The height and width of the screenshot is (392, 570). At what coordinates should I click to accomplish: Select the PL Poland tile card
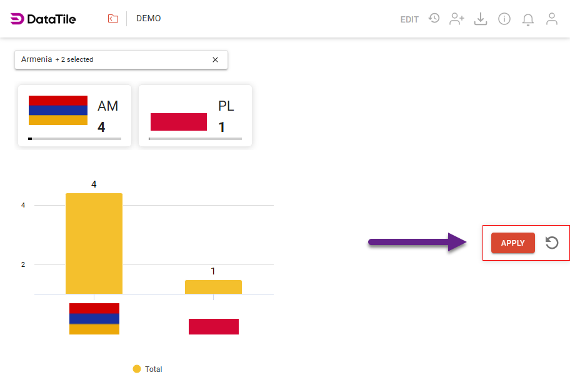[195, 116]
